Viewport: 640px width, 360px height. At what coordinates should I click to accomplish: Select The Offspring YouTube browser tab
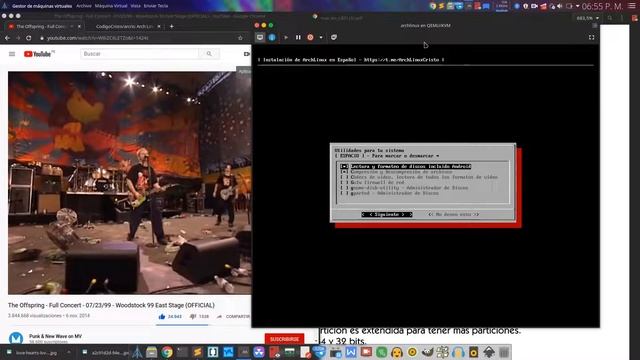click(44, 26)
